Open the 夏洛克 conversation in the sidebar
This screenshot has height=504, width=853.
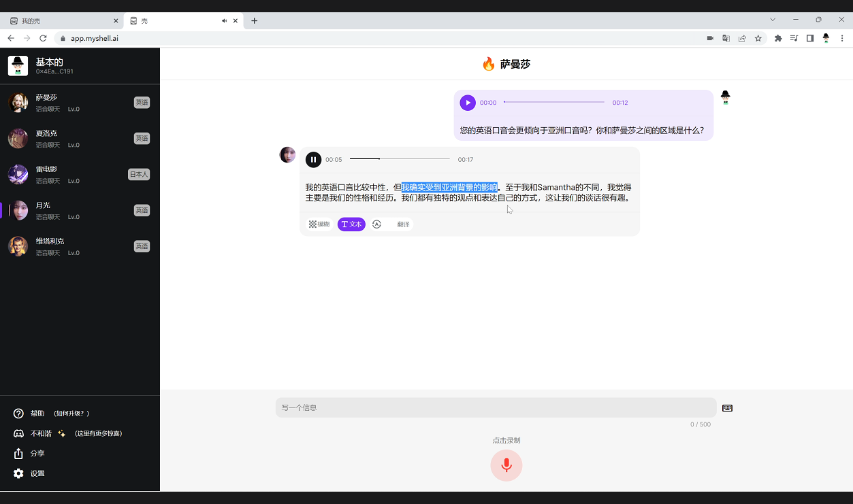click(80, 139)
